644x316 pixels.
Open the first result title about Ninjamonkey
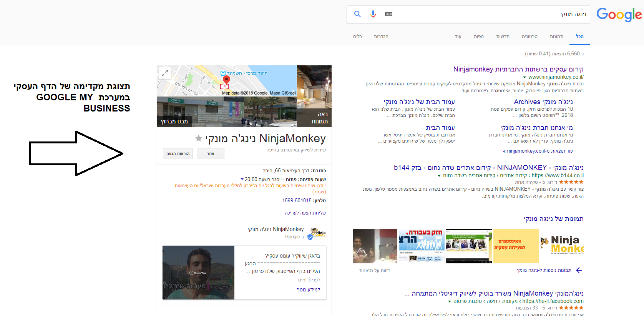coord(518,69)
